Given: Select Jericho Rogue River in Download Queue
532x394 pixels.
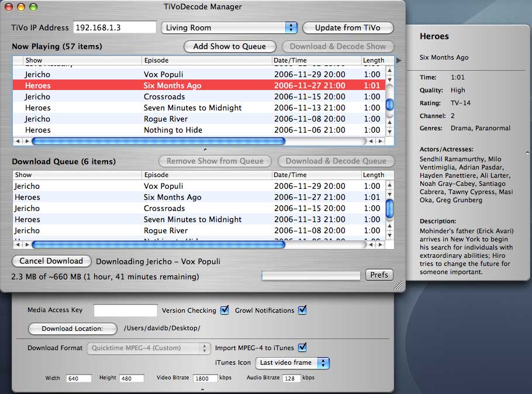Looking at the screenshot, I should click(199, 230).
